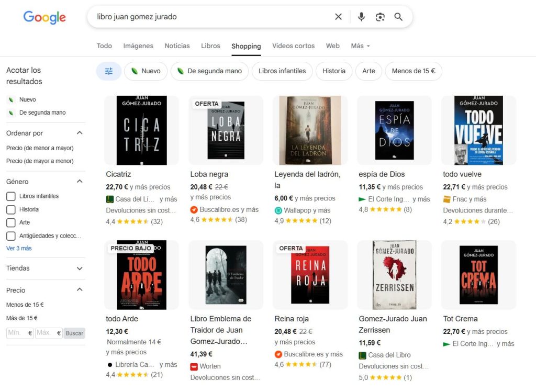This screenshot has width=536, height=392.
Task: Click the magnifying glass search icon
Action: [x=398, y=17]
